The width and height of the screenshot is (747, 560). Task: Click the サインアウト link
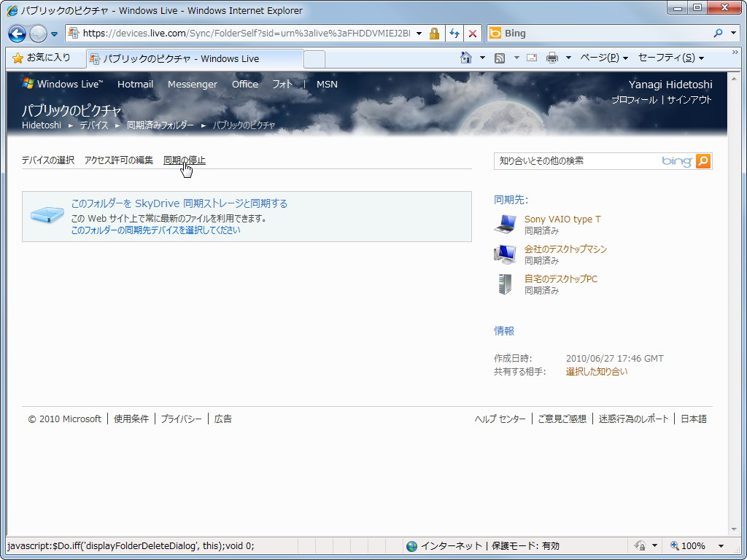(689, 100)
